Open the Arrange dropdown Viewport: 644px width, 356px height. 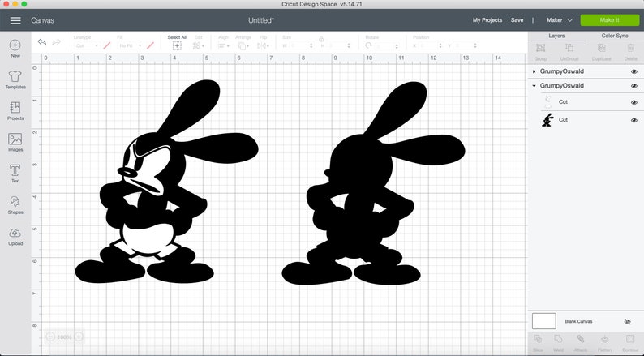tap(243, 45)
